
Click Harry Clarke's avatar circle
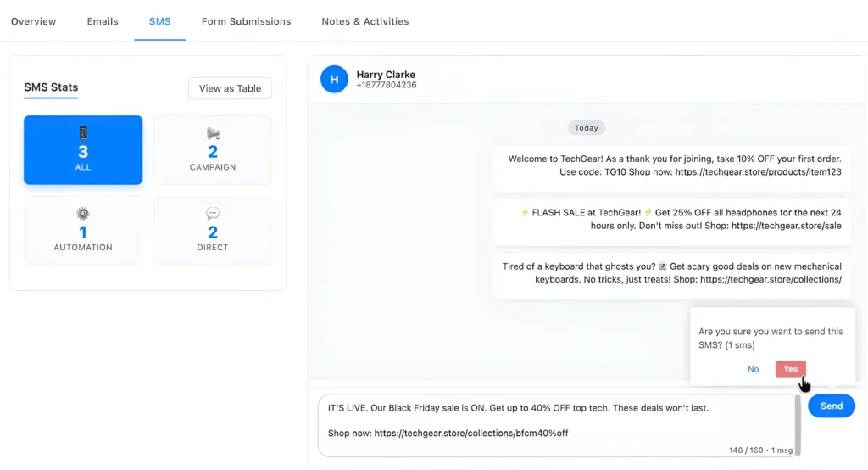[334, 79]
